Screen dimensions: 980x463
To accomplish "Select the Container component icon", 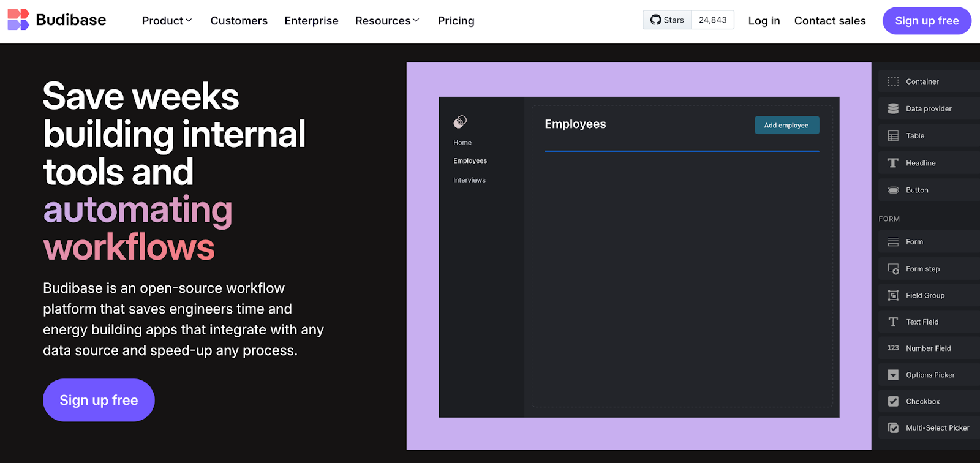I will point(893,81).
